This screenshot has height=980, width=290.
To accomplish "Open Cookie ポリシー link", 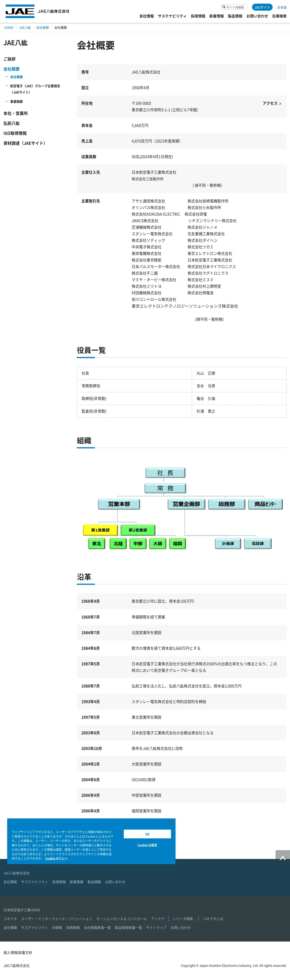I will (56, 858).
